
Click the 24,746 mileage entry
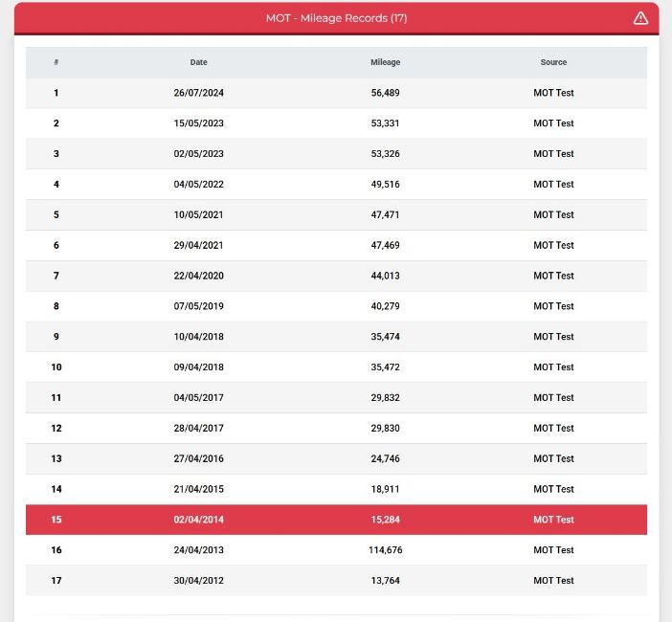click(x=385, y=458)
